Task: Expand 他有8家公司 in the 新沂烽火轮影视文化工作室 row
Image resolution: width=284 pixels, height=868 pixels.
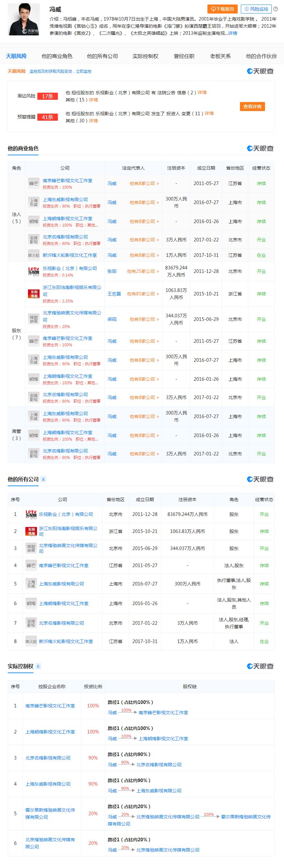Action: (x=144, y=256)
